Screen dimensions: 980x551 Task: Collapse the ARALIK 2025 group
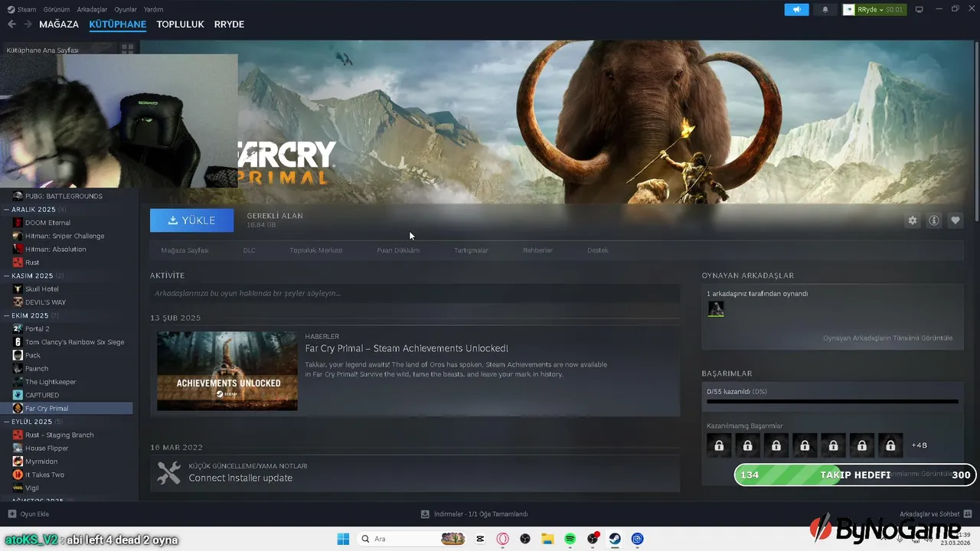[x=8, y=210]
